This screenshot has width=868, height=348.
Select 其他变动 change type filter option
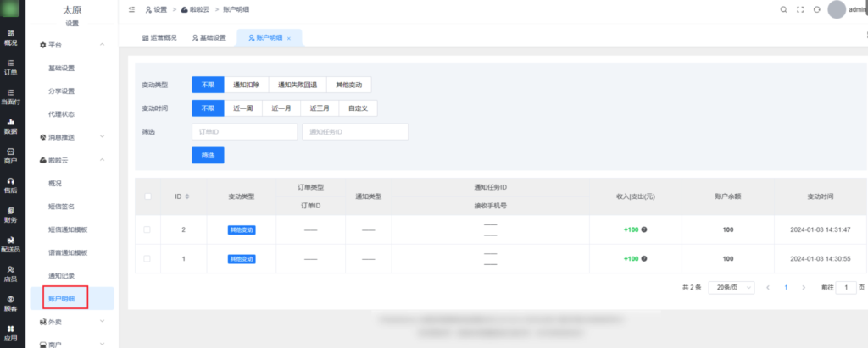pyautogui.click(x=348, y=85)
